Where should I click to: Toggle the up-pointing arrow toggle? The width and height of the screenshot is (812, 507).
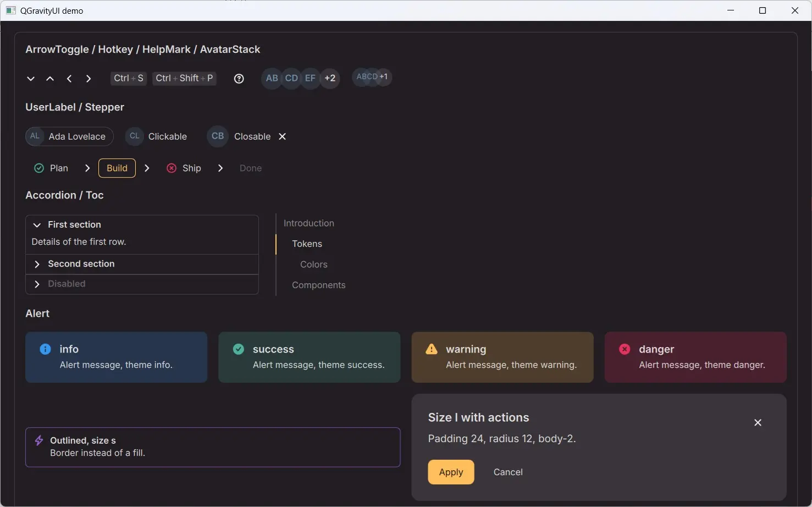(x=50, y=79)
